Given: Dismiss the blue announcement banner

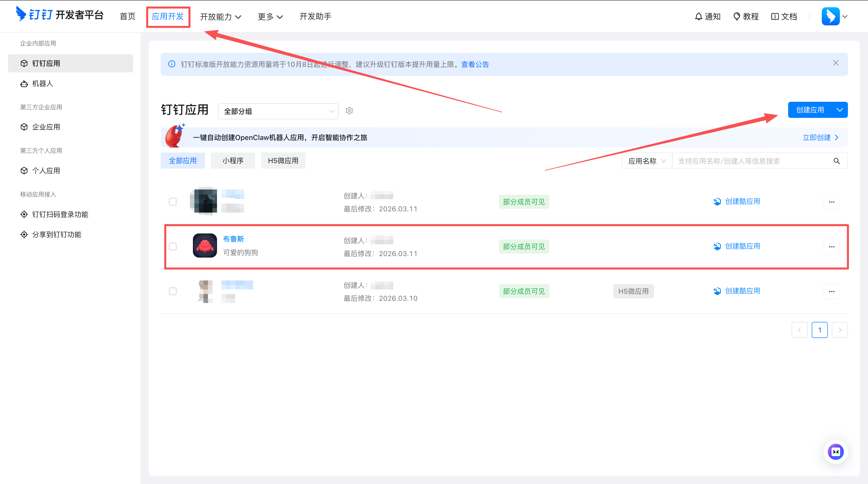Looking at the screenshot, I should [x=836, y=63].
